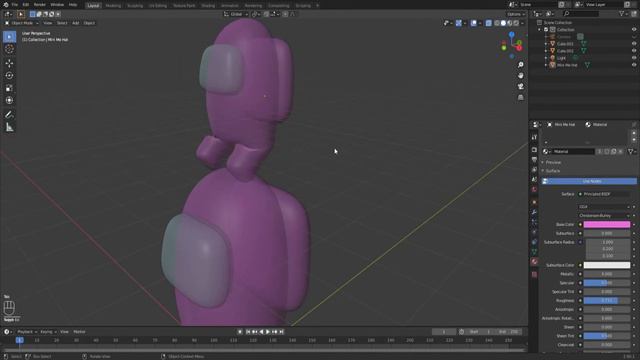Enable X-ray toggle in viewport header
Image resolution: width=640 pixels, height=360 pixels.
(489, 23)
